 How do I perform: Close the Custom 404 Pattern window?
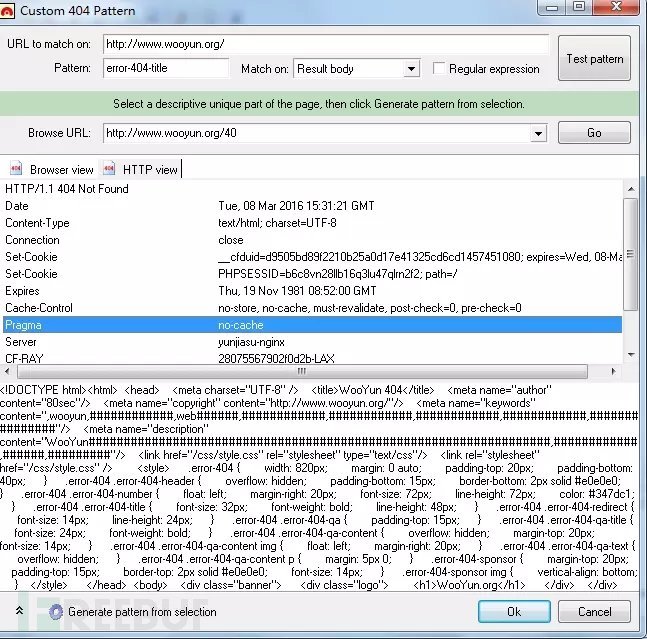(x=616, y=7)
